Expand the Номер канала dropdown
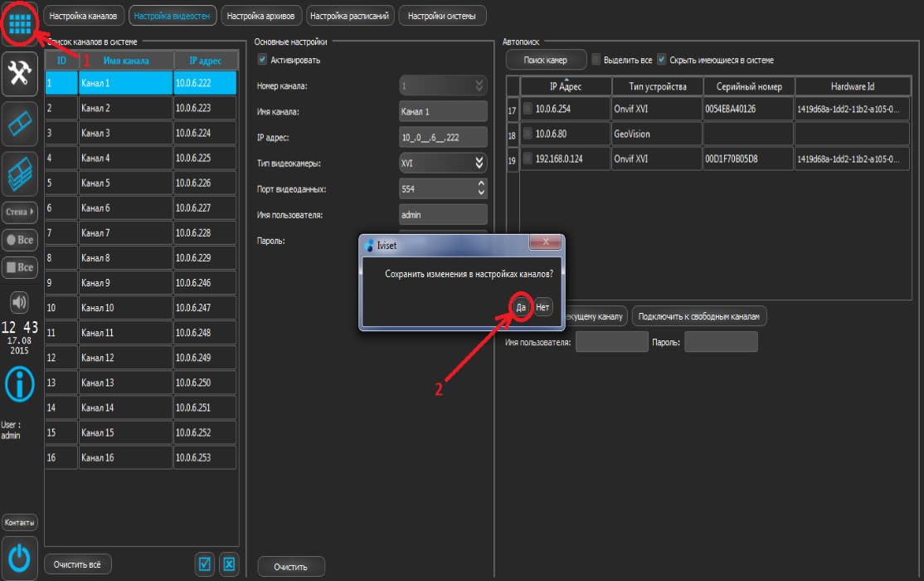Image resolution: width=924 pixels, height=581 pixels. [479, 85]
